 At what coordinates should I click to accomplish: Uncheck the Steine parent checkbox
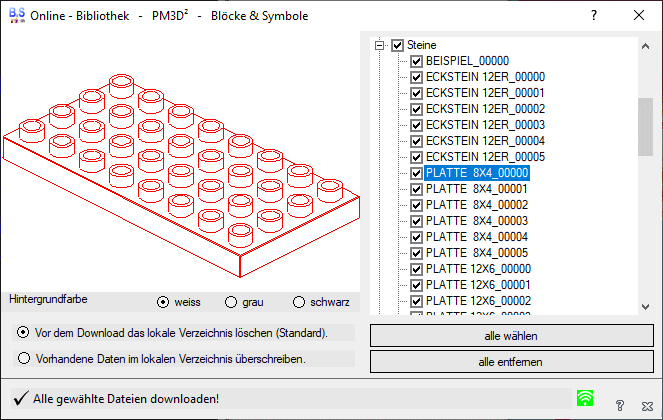[x=397, y=45]
